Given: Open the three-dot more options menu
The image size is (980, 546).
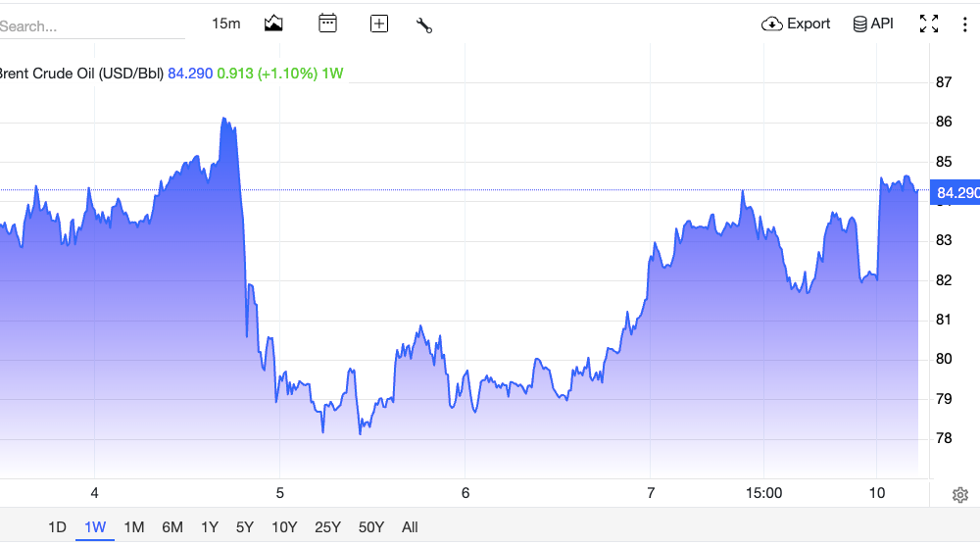Looking at the screenshot, I should pyautogui.click(x=965, y=24).
